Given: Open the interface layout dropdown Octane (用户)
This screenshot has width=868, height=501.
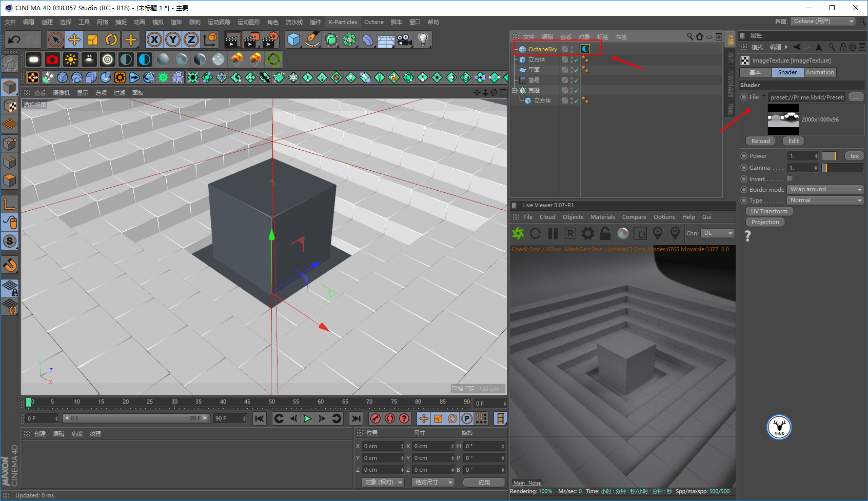Looking at the screenshot, I should (823, 22).
